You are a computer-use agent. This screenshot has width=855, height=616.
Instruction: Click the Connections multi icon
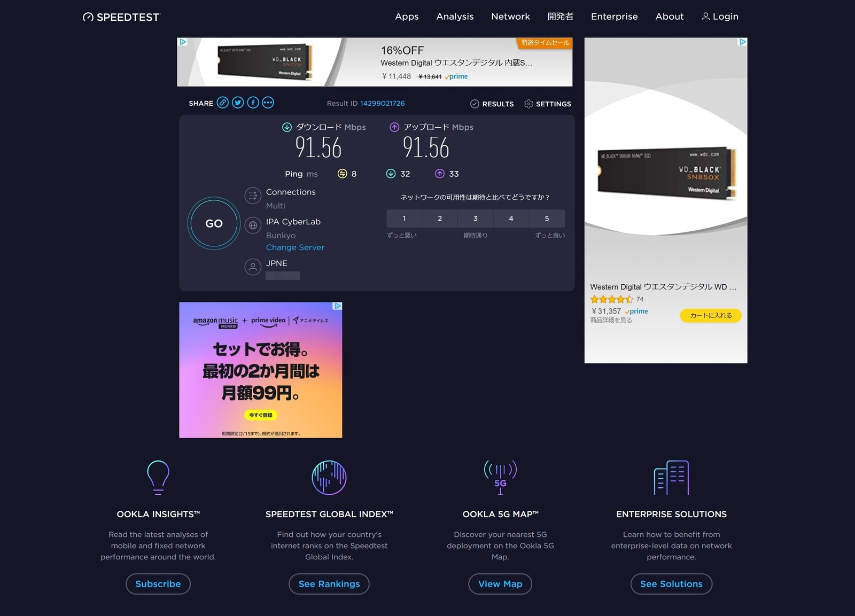pos(253,196)
